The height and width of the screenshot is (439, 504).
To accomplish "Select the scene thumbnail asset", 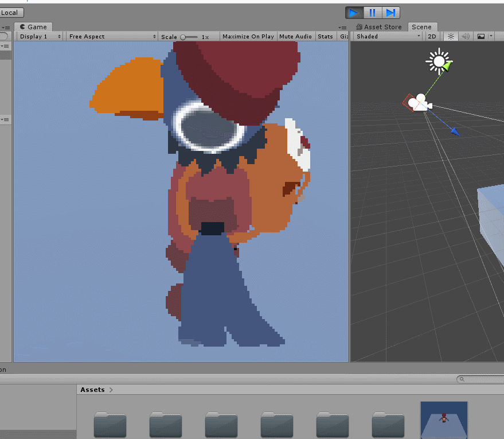I will [444, 420].
